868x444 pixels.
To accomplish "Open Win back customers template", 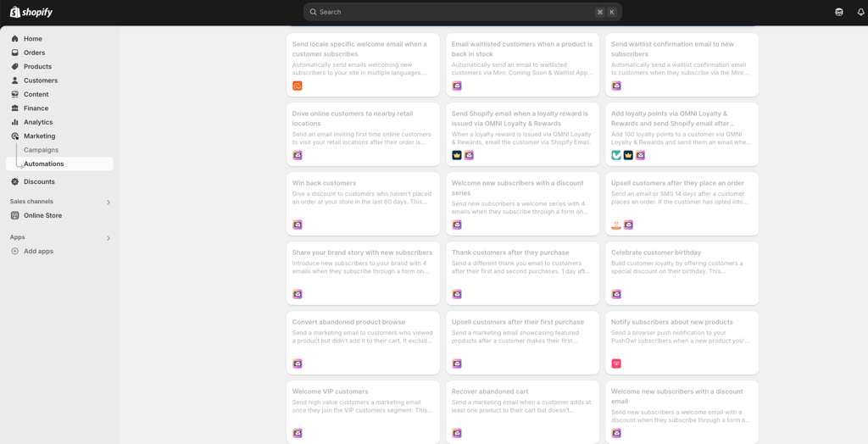I will coord(363,203).
